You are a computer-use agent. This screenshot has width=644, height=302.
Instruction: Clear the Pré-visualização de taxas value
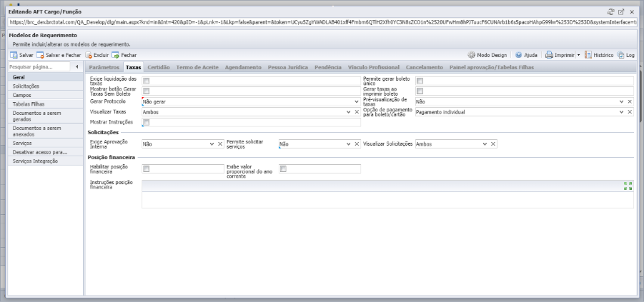pyautogui.click(x=630, y=101)
